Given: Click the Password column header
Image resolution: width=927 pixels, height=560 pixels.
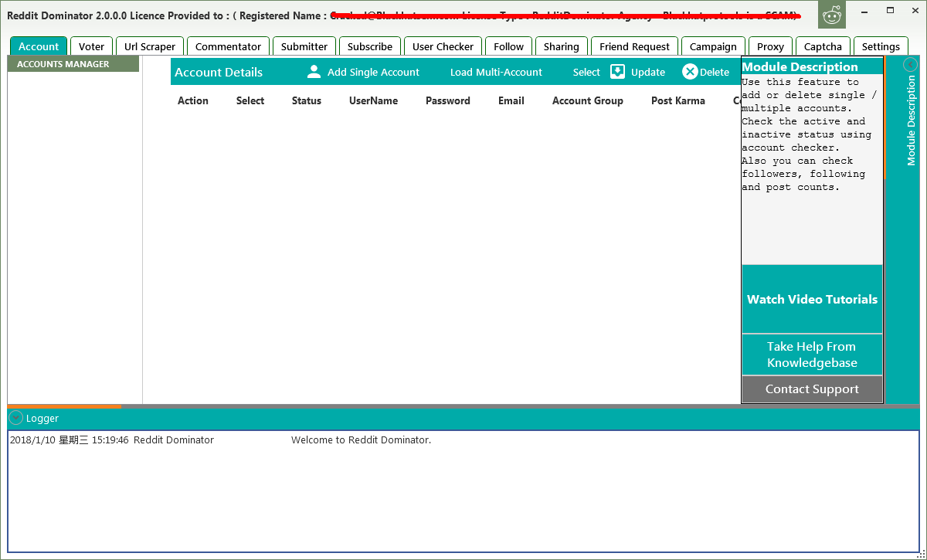Looking at the screenshot, I should [x=448, y=100].
